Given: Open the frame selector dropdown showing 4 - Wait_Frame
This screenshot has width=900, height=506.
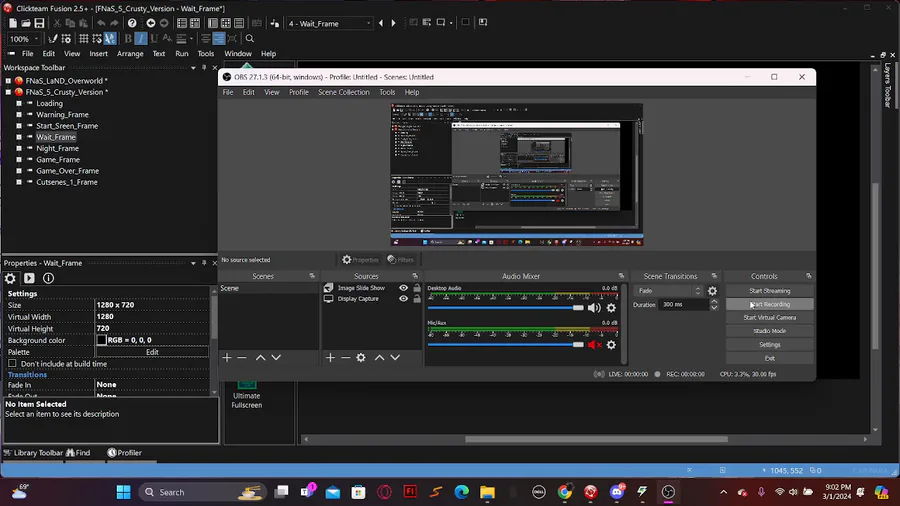Looking at the screenshot, I should coord(329,24).
